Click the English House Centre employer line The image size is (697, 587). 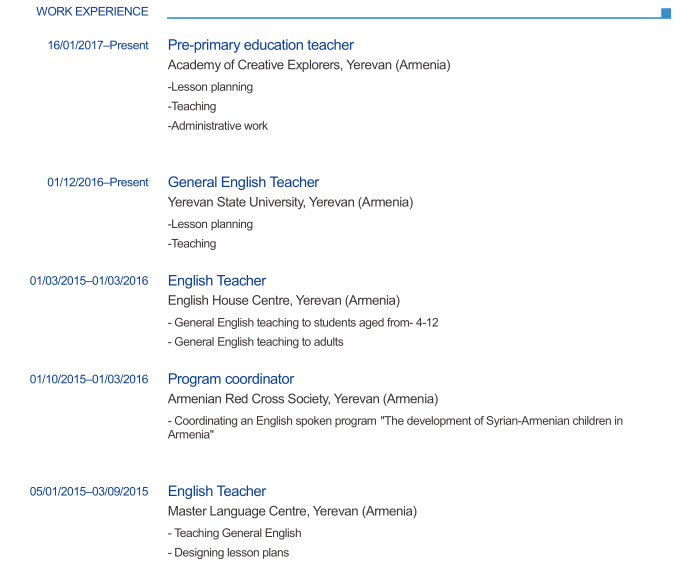[283, 300]
